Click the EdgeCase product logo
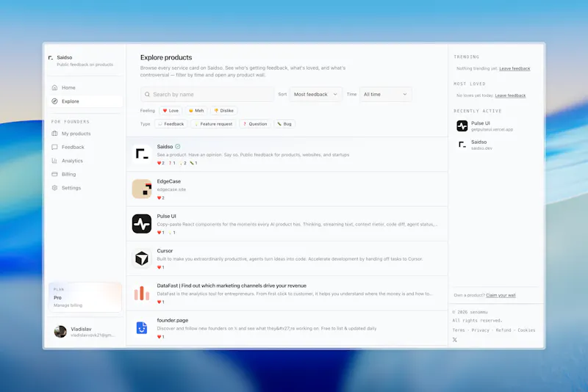The image size is (588, 392). click(x=142, y=189)
